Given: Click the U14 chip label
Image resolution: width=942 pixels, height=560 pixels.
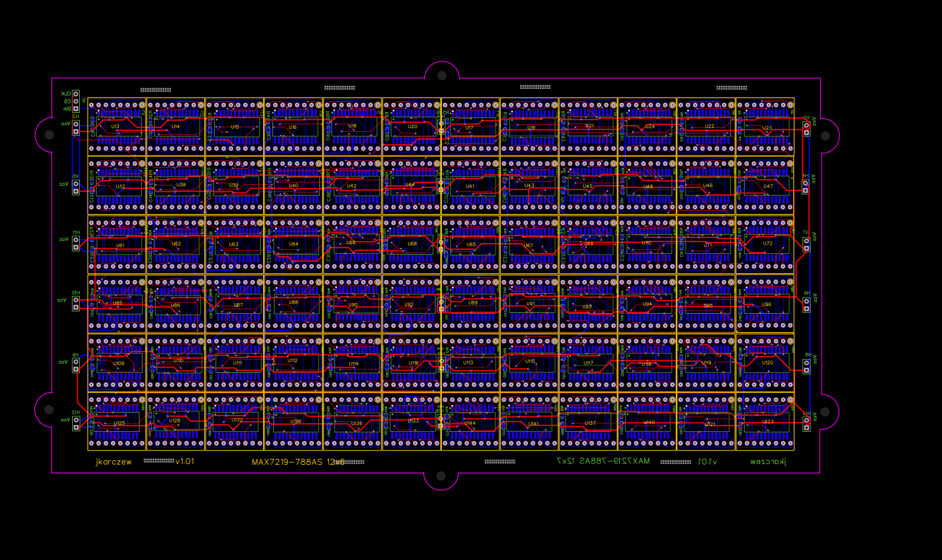Looking at the screenshot, I should click(x=176, y=127).
